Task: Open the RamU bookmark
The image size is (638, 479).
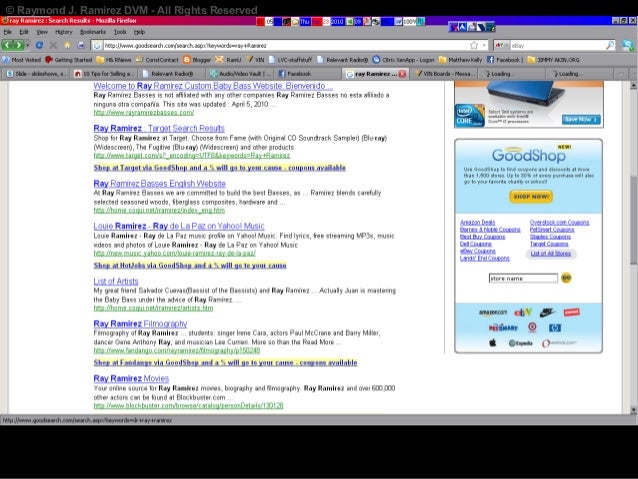Action: pyautogui.click(x=228, y=60)
